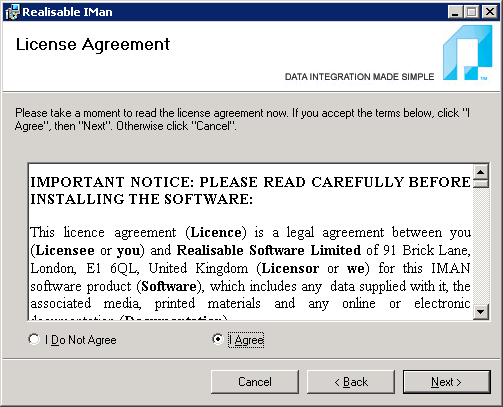Click the "License Agreement" heading

pyautogui.click(x=93, y=45)
